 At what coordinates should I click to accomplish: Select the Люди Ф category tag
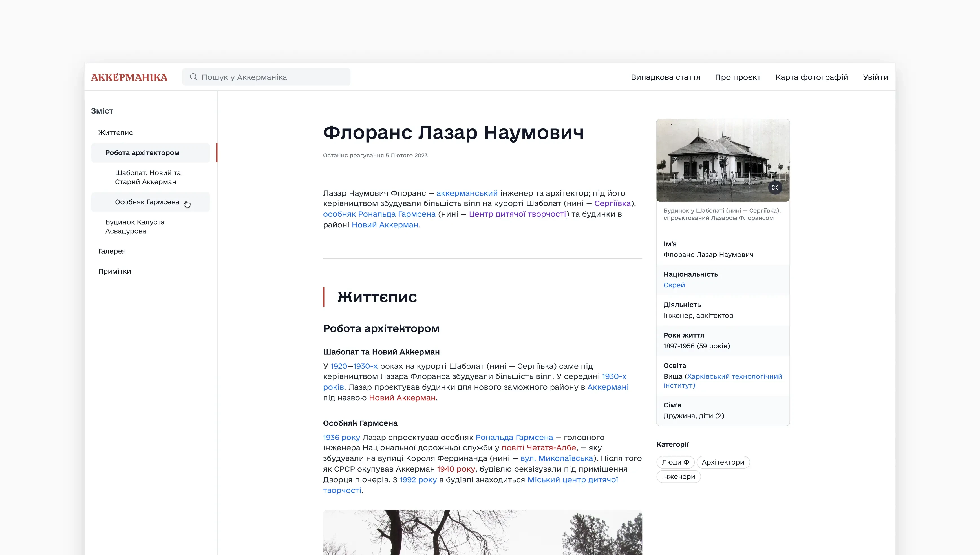tap(675, 462)
